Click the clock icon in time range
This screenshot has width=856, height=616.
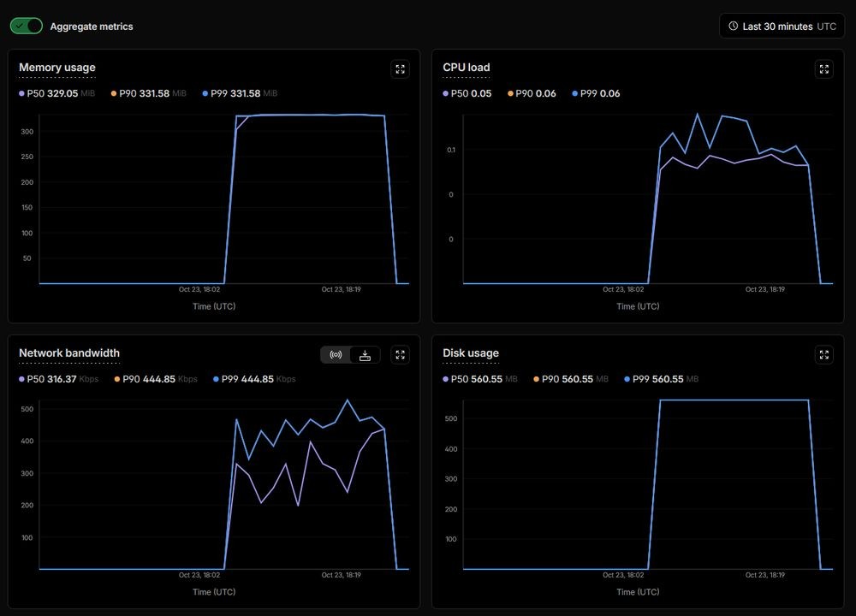[x=733, y=27]
